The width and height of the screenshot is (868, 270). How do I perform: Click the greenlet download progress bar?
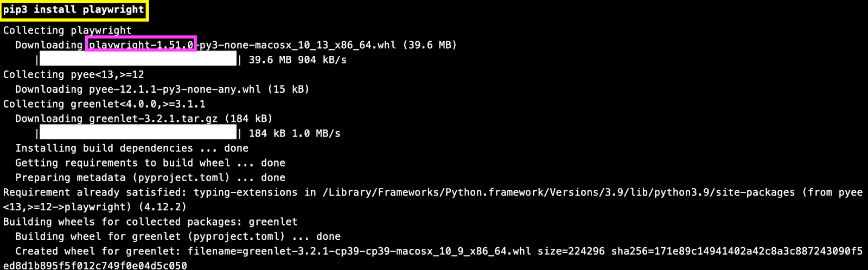point(138,133)
